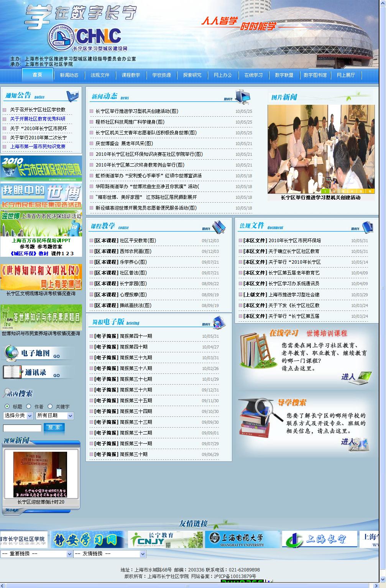
Task: Click 新闻动态 more link
Action: [x=228, y=99]
